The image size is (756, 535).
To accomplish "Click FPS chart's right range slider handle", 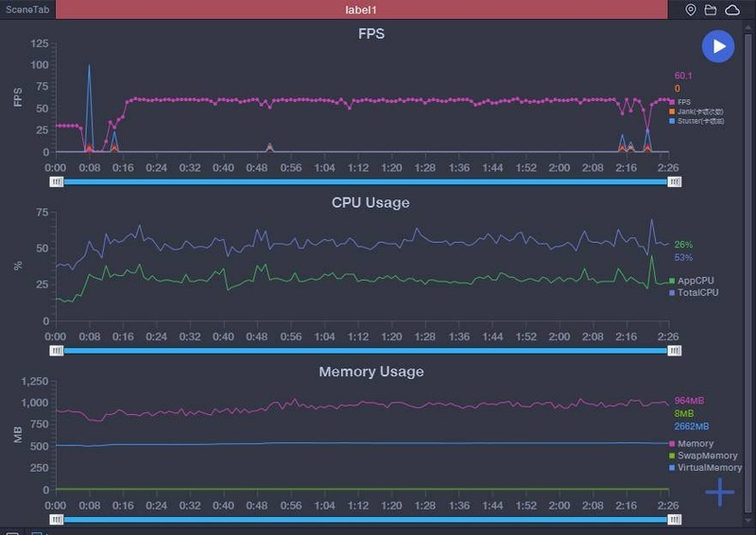I will (674, 181).
